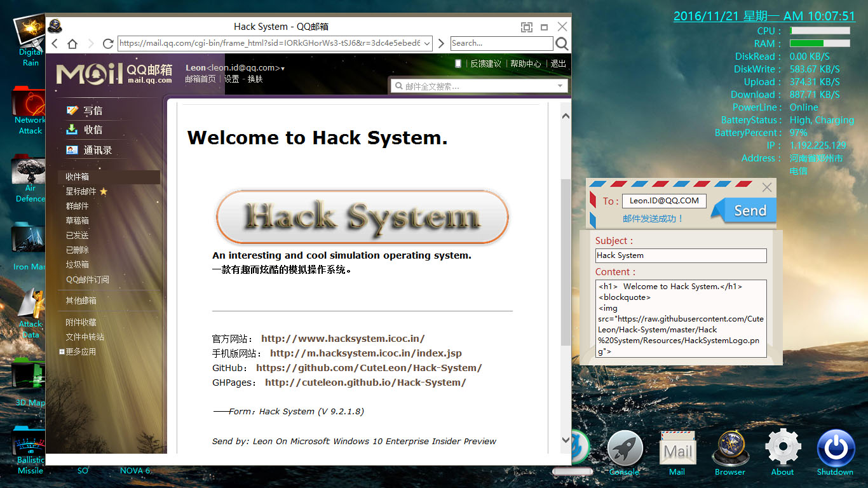Open the 已发送 sent folder

coord(78,235)
